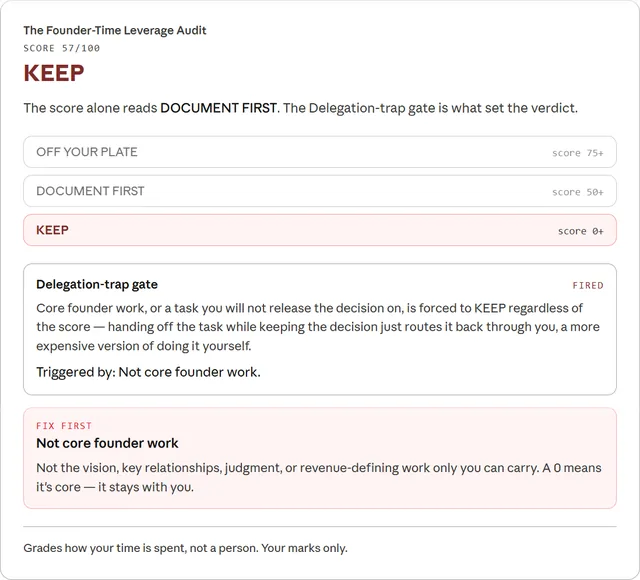Click the 'FIX FIRST' label
Image resolution: width=640 pixels, height=580 pixels.
pyautogui.click(x=64, y=426)
